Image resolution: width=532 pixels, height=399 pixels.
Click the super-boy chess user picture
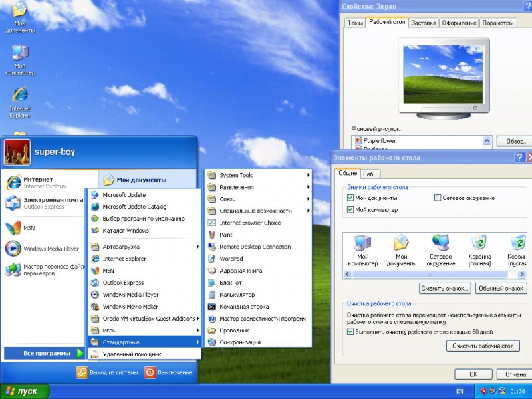17,152
